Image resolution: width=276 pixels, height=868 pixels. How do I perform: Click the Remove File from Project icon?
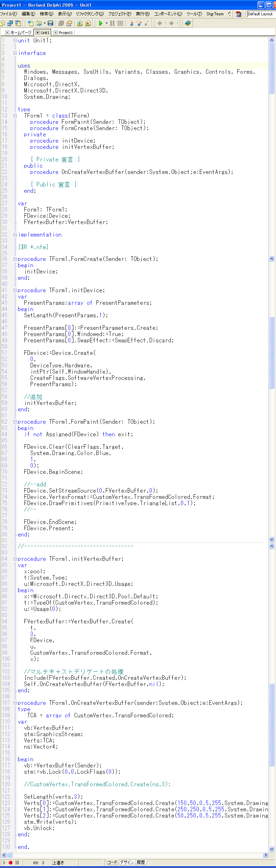pos(88,23)
